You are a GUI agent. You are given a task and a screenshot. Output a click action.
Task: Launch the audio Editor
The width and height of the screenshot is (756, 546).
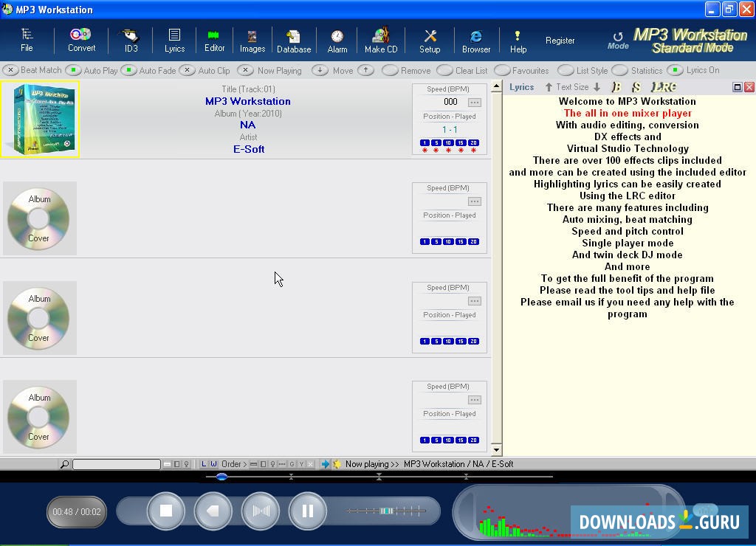pyautogui.click(x=214, y=41)
